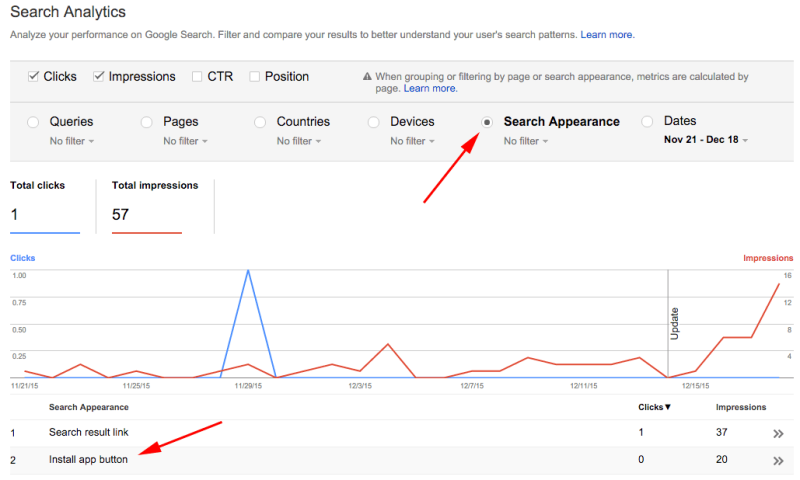
Task: Open details arrows for Search result link row
Action: [x=778, y=433]
